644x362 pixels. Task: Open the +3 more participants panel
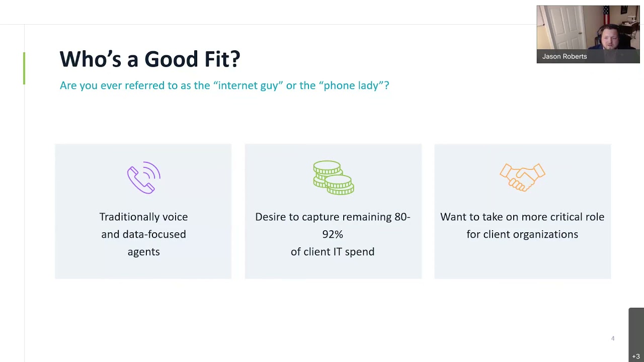636,356
